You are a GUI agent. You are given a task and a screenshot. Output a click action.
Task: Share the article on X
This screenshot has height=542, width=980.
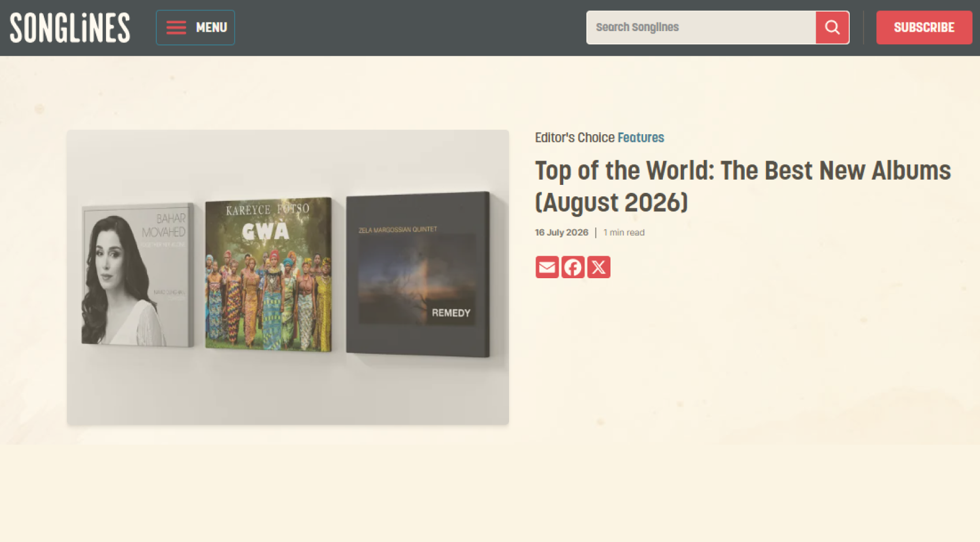599,267
